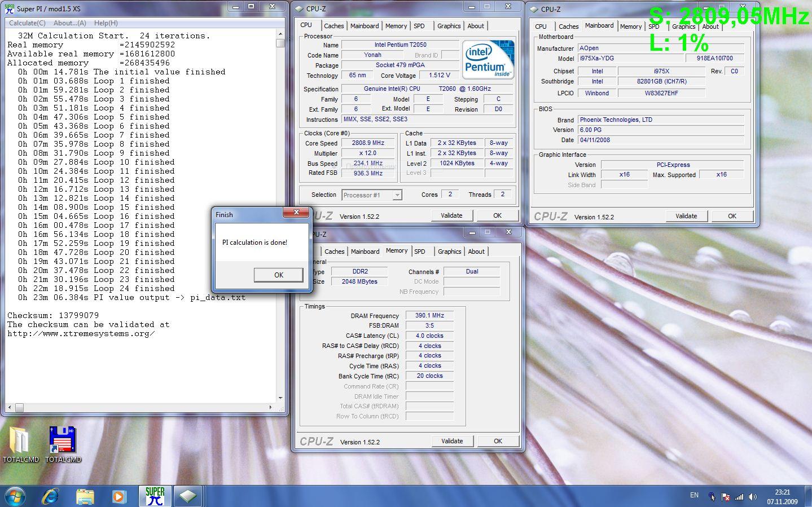Click the Intel Pentium inside logo

tap(488, 59)
